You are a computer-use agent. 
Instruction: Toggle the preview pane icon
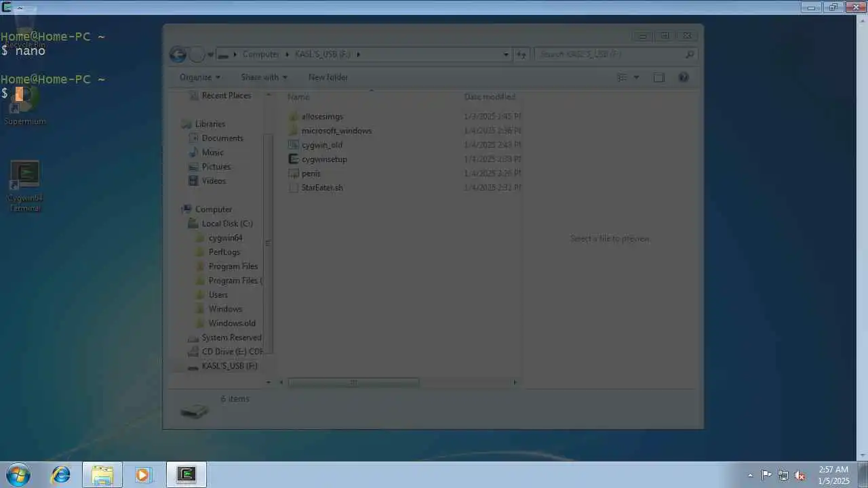pyautogui.click(x=658, y=77)
